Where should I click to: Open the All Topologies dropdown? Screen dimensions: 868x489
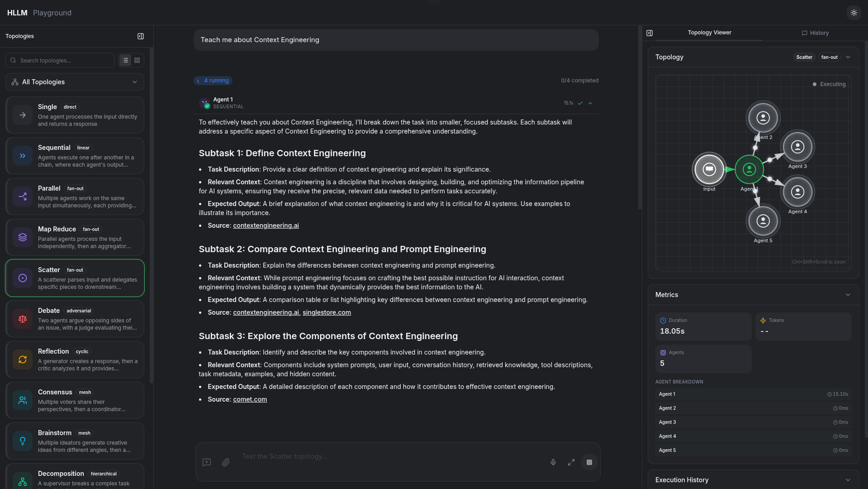[x=75, y=82]
